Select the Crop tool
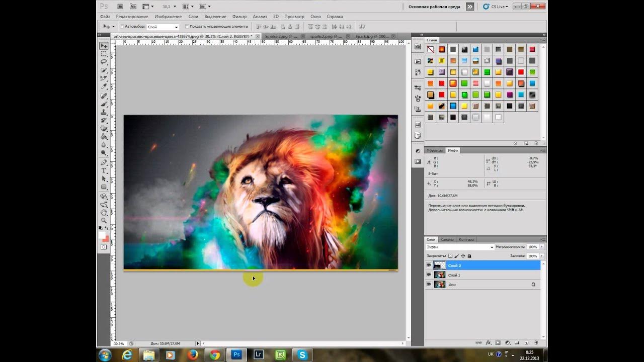 [x=104, y=78]
